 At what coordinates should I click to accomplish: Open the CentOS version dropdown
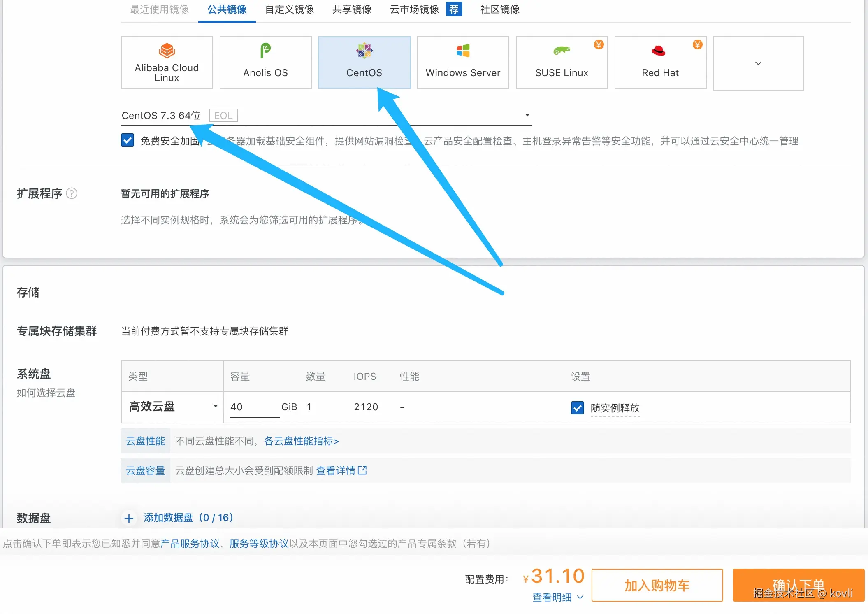[x=527, y=115]
